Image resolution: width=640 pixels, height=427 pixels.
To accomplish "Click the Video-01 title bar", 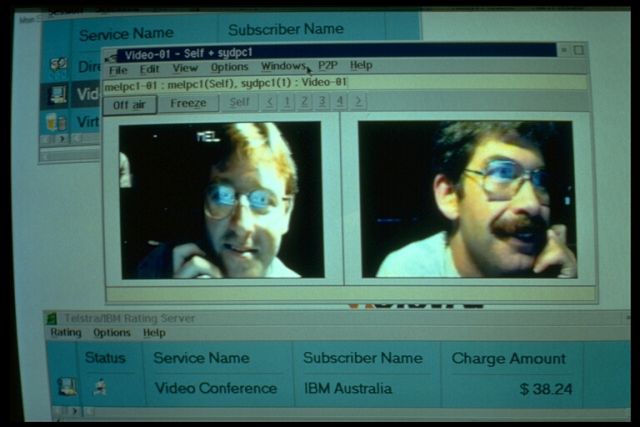I will click(x=337, y=52).
